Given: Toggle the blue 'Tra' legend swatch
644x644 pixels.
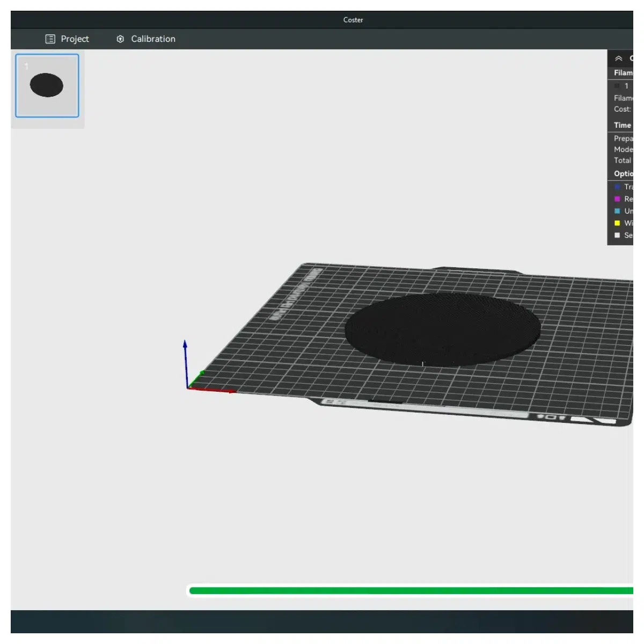Looking at the screenshot, I should pyautogui.click(x=617, y=187).
